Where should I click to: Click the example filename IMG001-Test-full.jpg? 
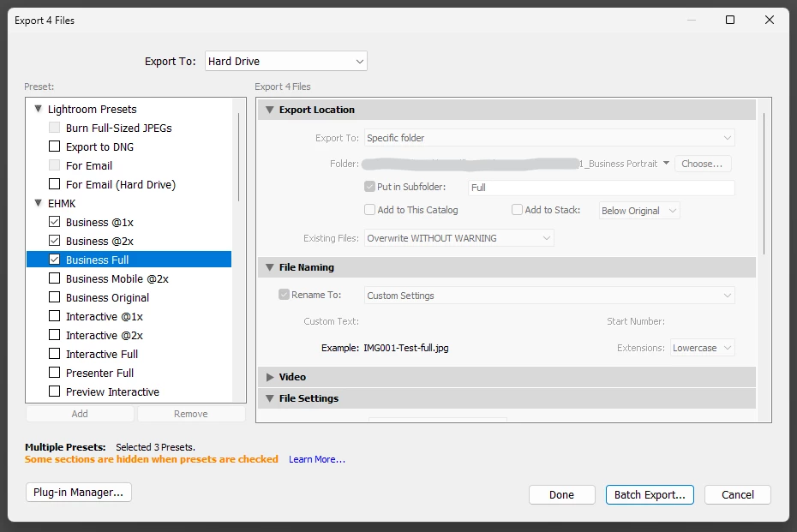[406, 348]
